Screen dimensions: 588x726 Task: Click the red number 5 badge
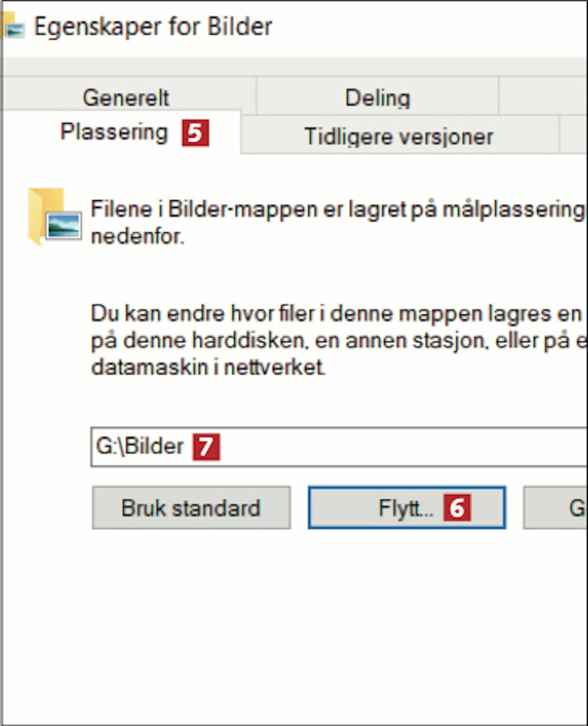pos(195,133)
